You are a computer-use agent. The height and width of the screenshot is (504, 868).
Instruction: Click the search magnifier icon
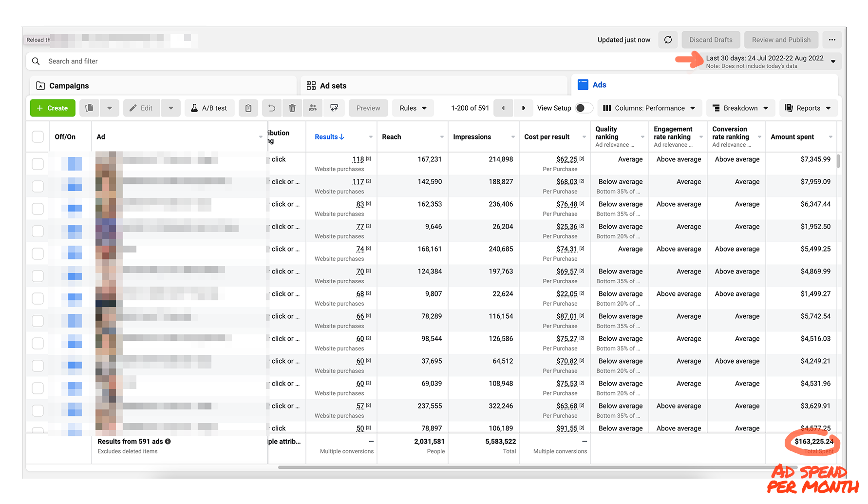click(x=36, y=61)
